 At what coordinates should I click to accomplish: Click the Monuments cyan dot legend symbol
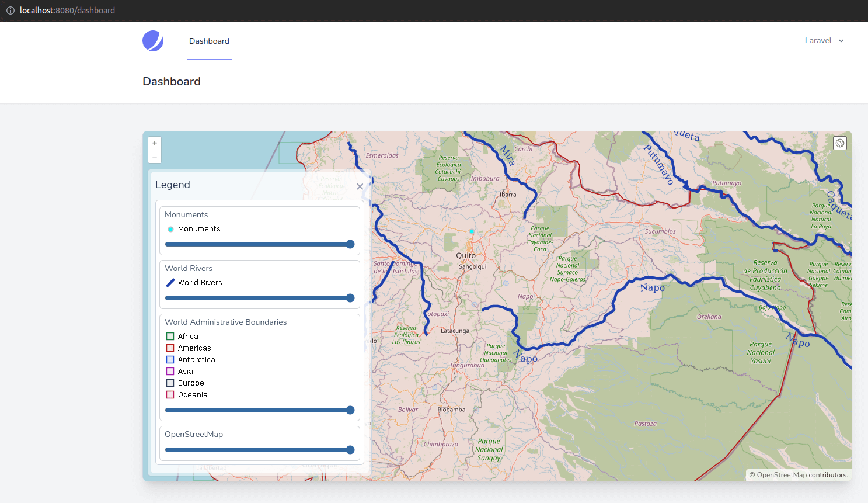tap(170, 229)
